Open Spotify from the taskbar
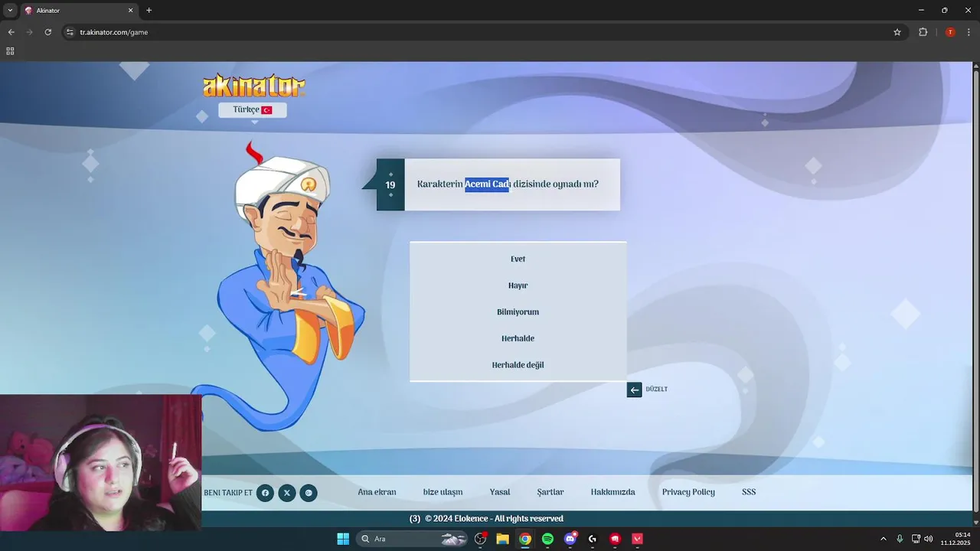Viewport: 980px width, 551px height. pyautogui.click(x=547, y=539)
